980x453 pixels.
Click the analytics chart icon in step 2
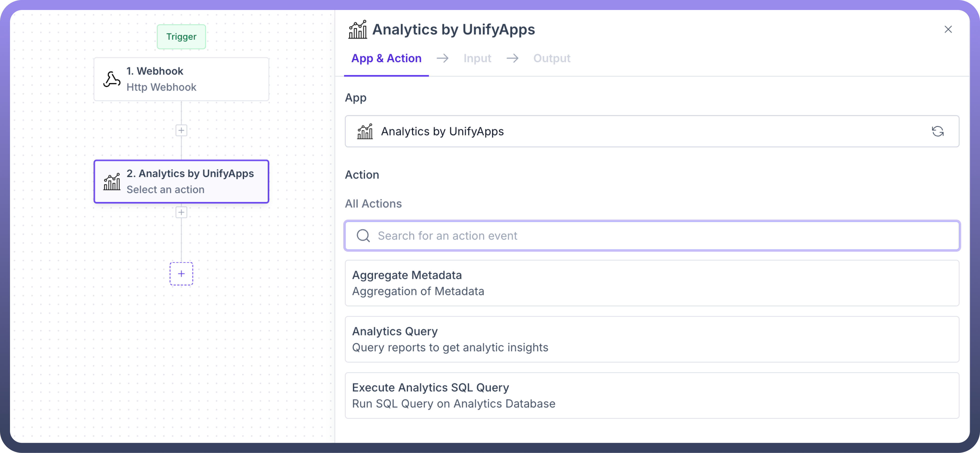[112, 182]
